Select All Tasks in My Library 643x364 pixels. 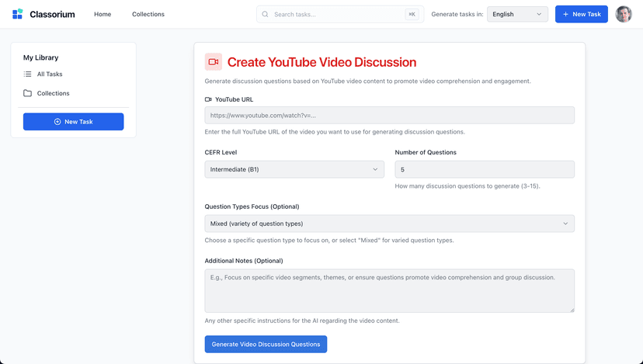point(50,75)
